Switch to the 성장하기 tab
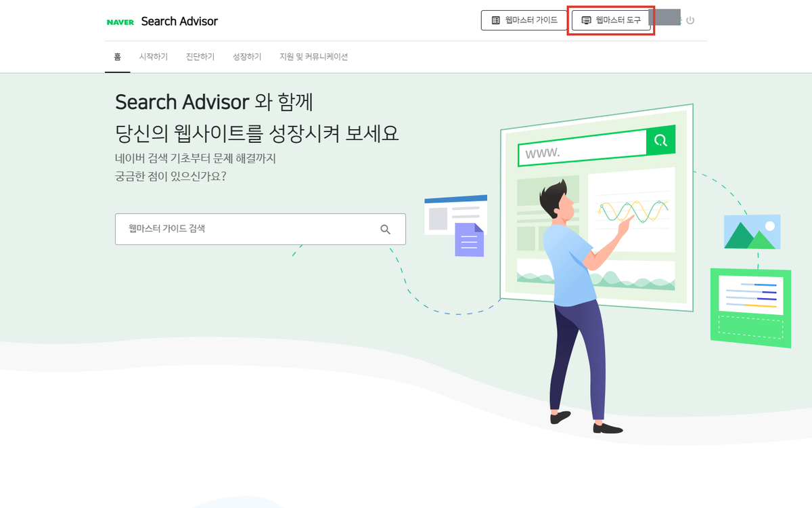 point(247,57)
